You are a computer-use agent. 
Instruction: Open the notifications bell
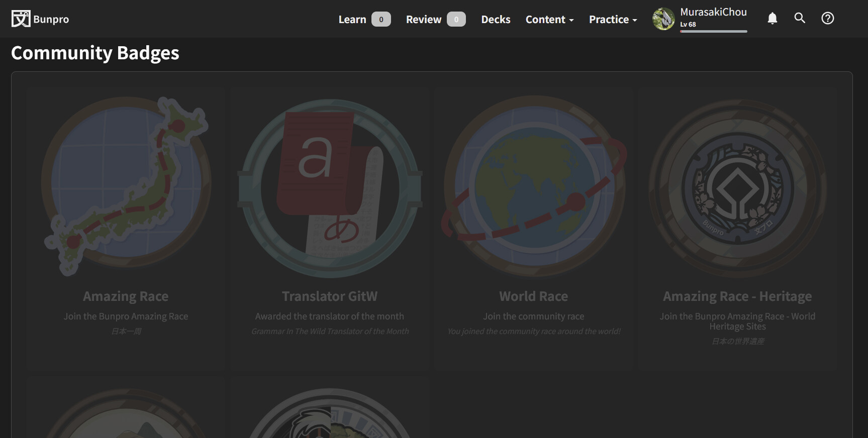point(773,19)
